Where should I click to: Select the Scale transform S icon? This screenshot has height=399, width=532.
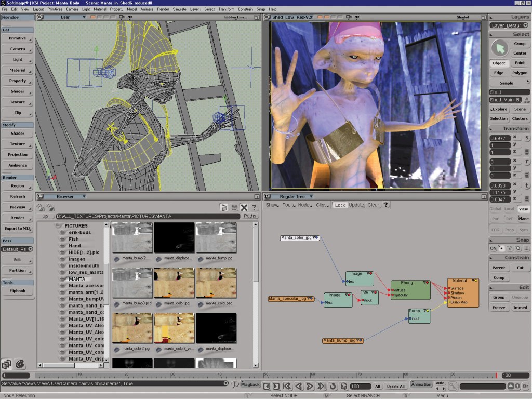527,138
